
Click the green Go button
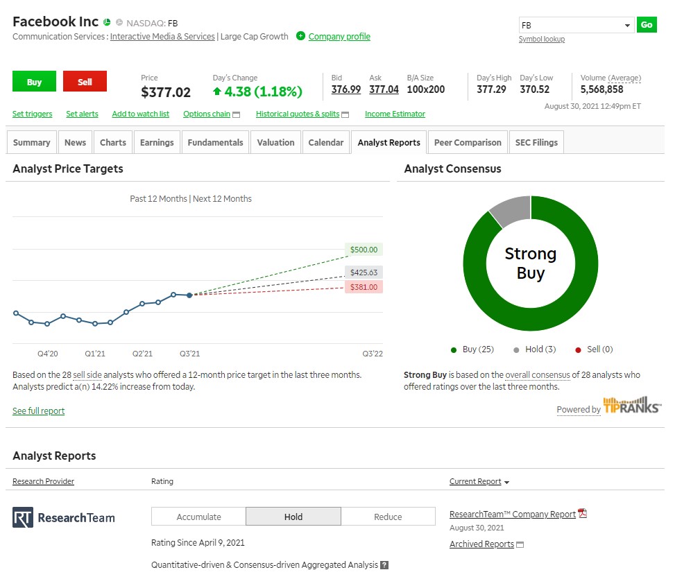[647, 25]
